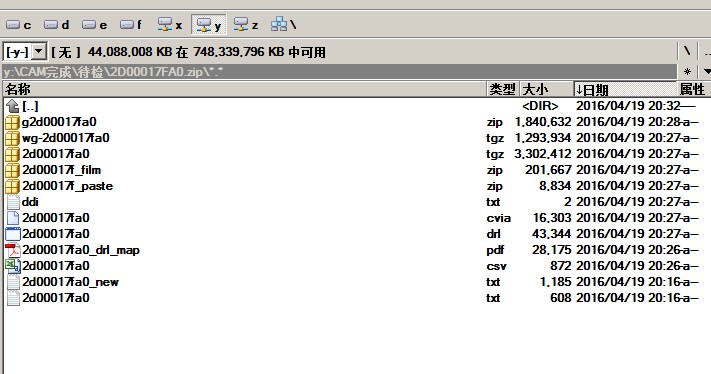Screen dimensions: 711x374
Task: Click the type label cvia
Action: (498, 218)
